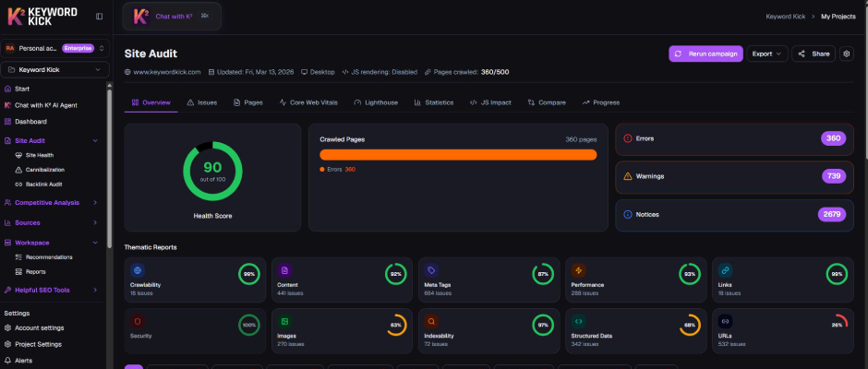Click the Structured Data code icon

click(x=579, y=321)
